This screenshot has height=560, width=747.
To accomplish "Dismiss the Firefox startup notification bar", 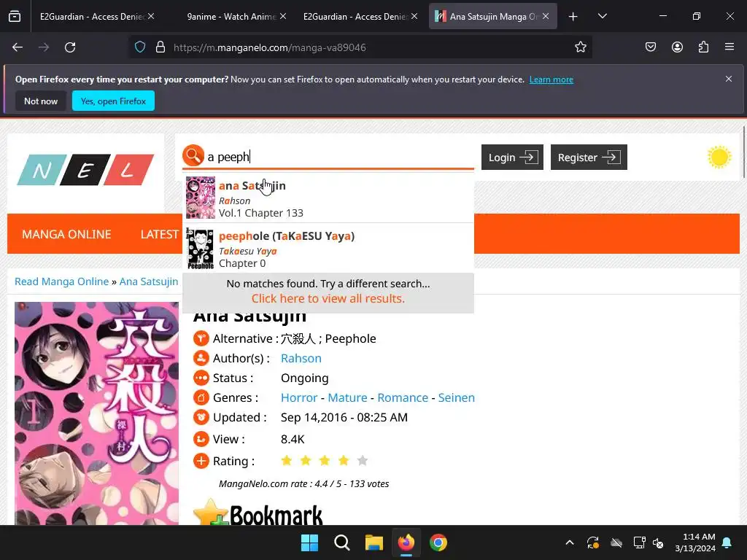I will 729,79.
